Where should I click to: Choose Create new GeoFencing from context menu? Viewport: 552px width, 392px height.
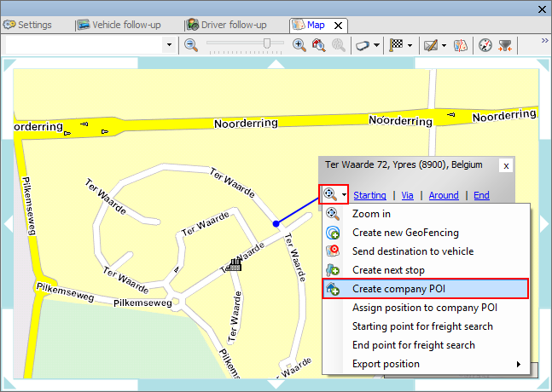click(405, 233)
